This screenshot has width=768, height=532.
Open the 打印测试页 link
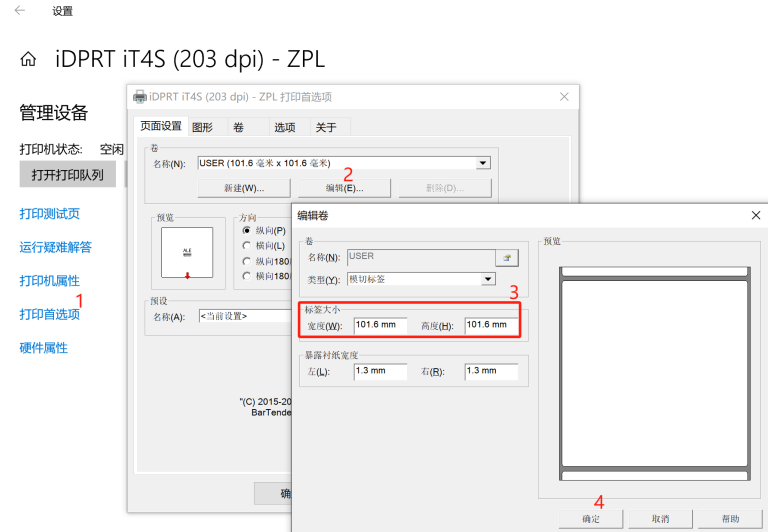(49, 214)
